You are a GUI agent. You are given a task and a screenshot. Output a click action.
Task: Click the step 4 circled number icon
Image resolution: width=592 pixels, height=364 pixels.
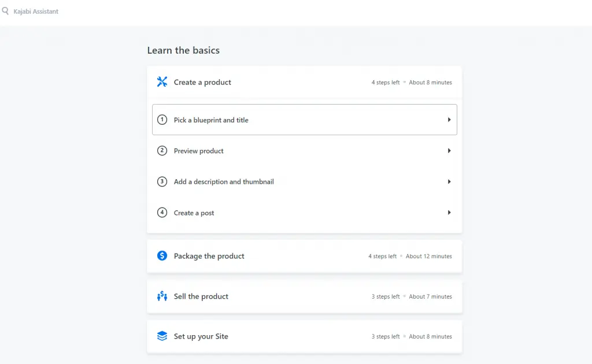click(x=162, y=213)
